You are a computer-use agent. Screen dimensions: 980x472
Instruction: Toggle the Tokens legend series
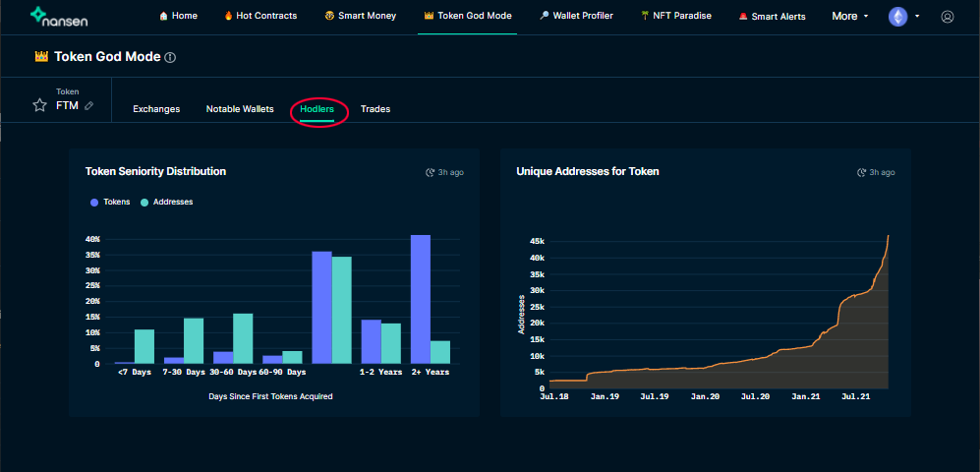[111, 202]
